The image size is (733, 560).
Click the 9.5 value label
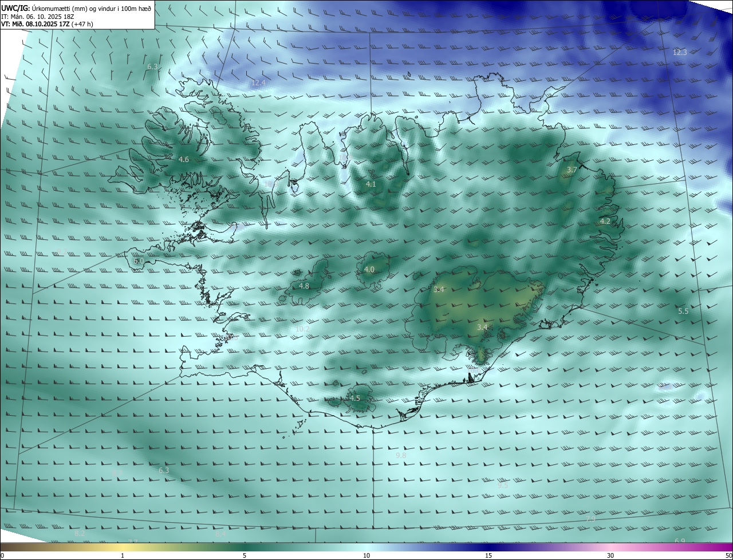[x=502, y=484]
